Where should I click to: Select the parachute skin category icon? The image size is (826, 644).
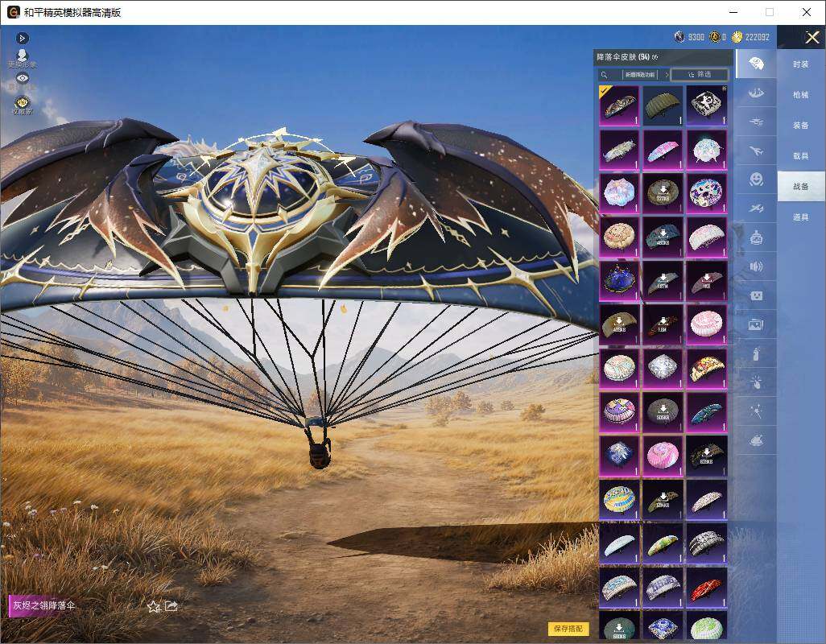[x=756, y=64]
